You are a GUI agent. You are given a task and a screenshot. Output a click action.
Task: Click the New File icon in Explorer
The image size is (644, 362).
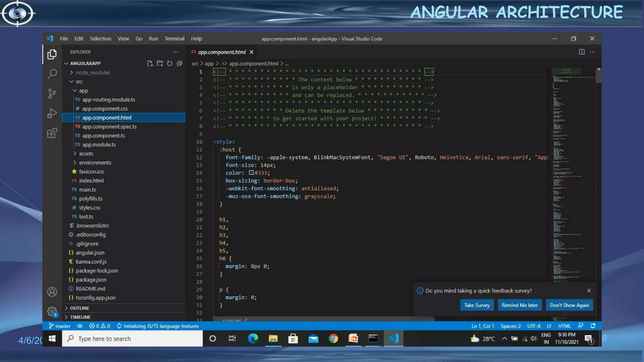click(150, 63)
